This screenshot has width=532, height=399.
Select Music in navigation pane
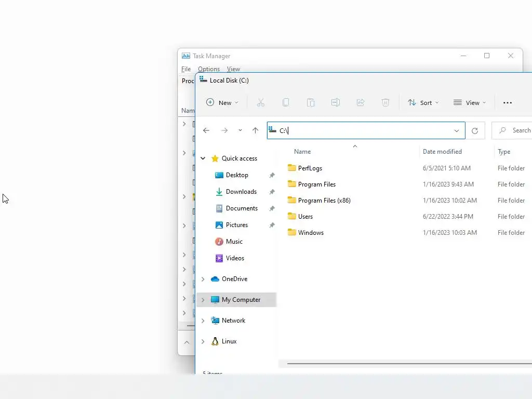234,242
